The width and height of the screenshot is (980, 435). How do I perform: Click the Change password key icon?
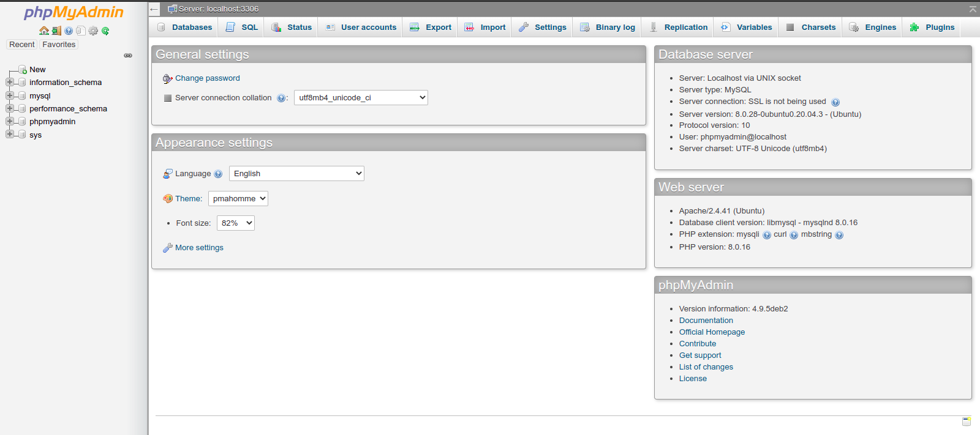(167, 79)
